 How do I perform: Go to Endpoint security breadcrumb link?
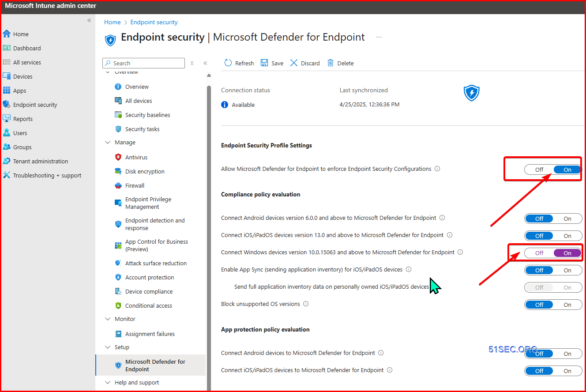click(154, 22)
